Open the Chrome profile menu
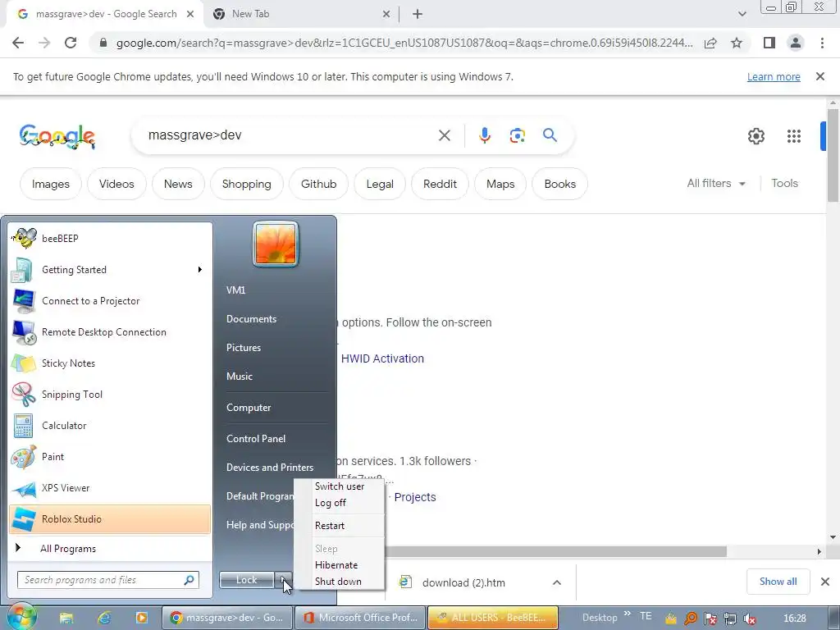The height and width of the screenshot is (630, 840). point(796,43)
